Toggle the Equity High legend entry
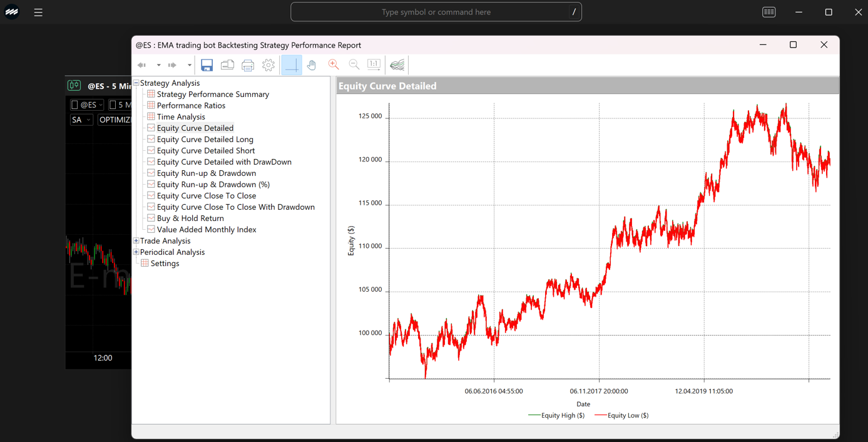This screenshot has height=442, width=868. pos(556,415)
